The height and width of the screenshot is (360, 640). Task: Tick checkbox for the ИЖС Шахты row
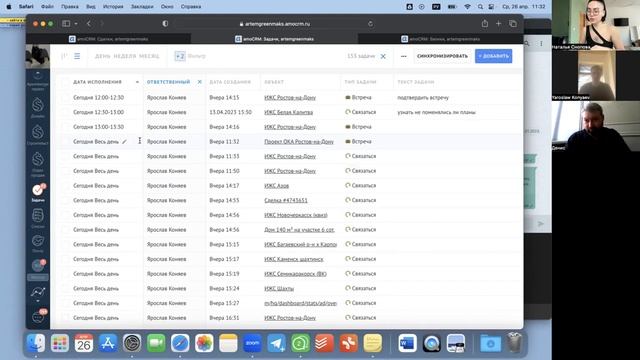pyautogui.click(x=65, y=289)
